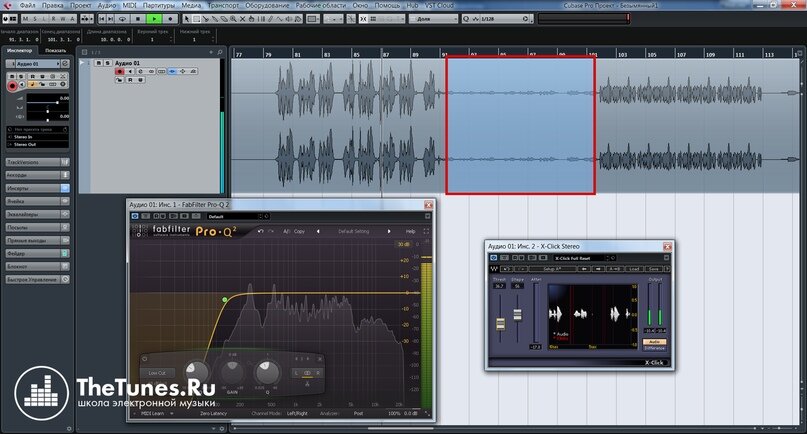Start playback with the green Play button

(x=154, y=19)
